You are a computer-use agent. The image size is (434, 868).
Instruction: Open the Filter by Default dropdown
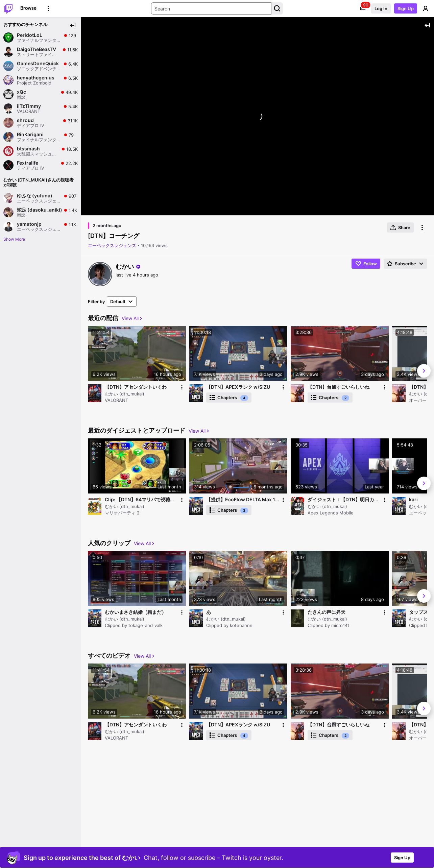tap(122, 302)
